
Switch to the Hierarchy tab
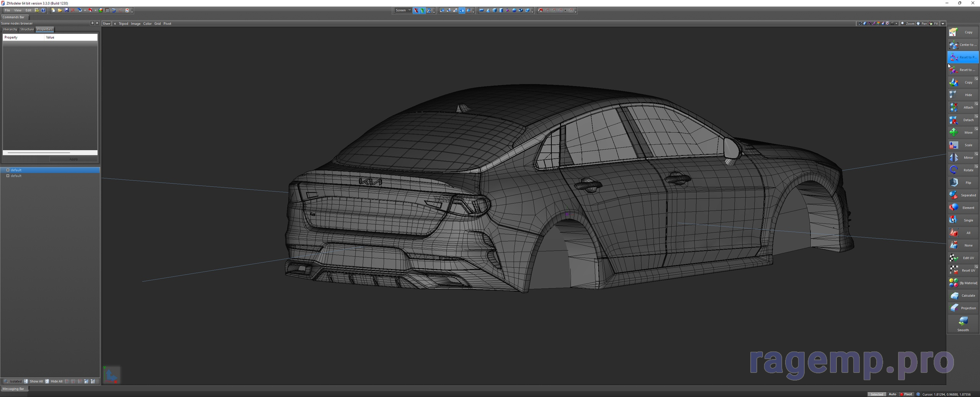point(10,29)
